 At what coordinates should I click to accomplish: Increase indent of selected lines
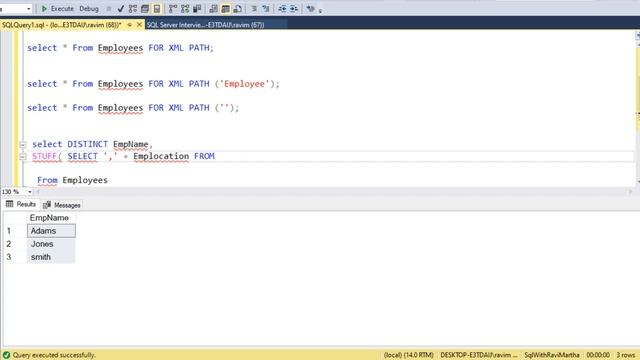293,9
